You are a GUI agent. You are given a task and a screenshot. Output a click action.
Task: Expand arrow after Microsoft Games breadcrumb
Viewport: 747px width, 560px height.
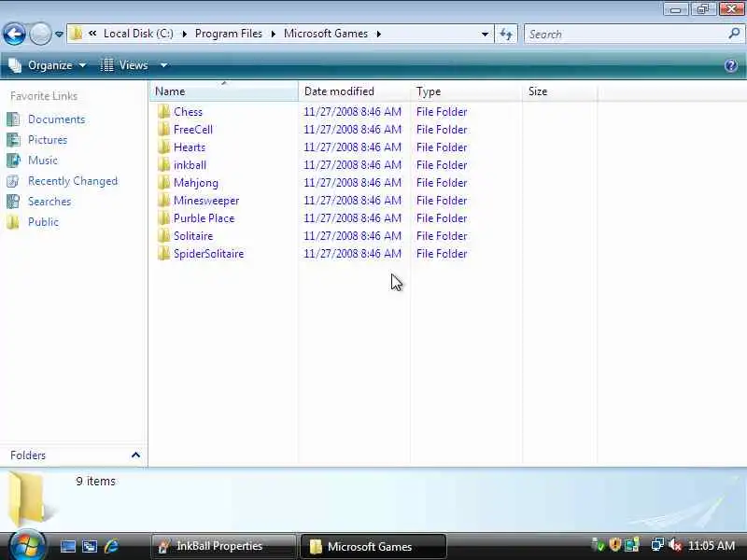[379, 35]
